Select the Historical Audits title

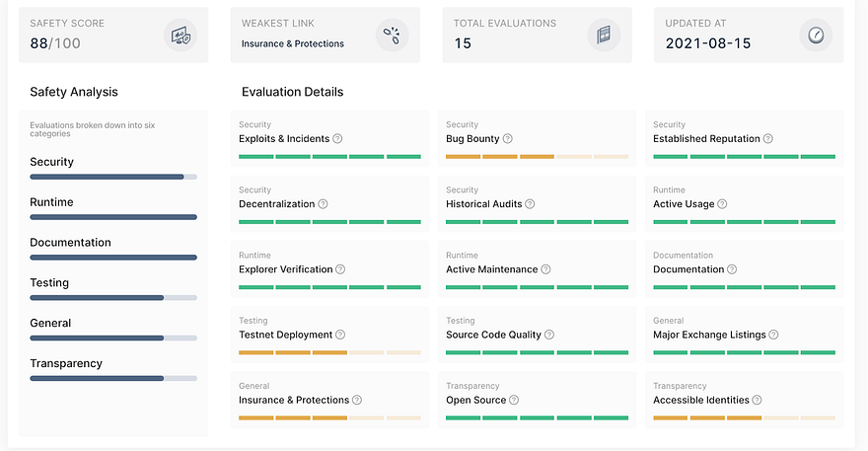click(484, 204)
